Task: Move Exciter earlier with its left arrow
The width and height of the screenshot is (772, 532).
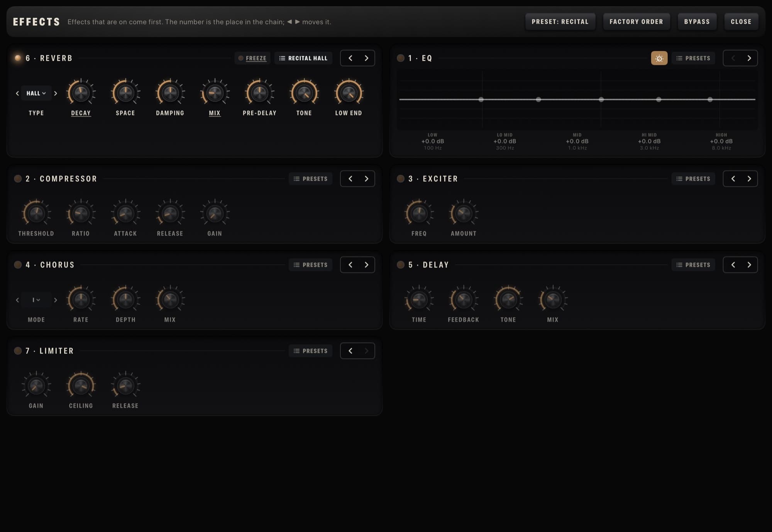Action: pos(733,179)
